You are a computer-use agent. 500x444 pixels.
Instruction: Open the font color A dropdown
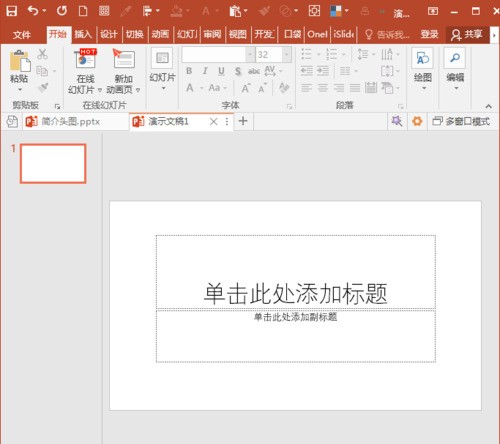tap(202, 88)
